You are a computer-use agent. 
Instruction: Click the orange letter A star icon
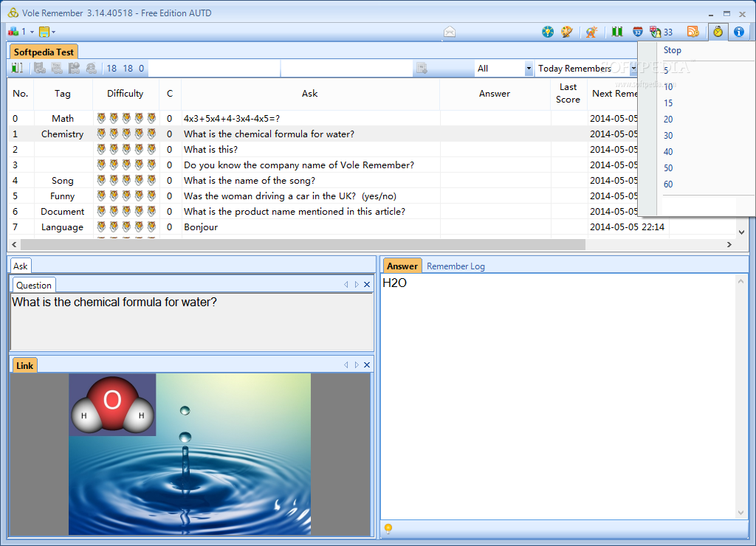[591, 32]
